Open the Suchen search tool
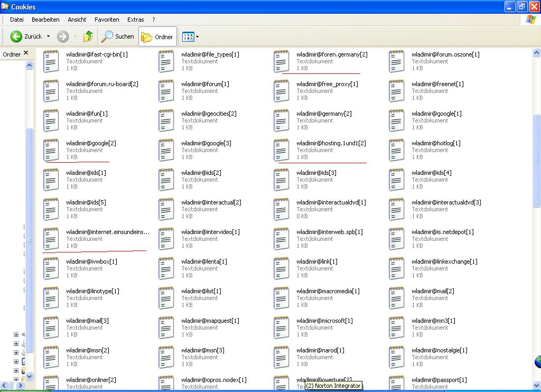541x392 pixels. coord(117,36)
